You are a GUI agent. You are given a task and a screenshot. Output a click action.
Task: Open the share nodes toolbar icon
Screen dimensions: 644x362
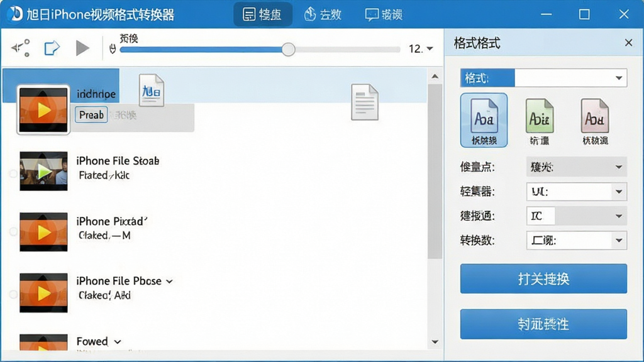(x=21, y=48)
